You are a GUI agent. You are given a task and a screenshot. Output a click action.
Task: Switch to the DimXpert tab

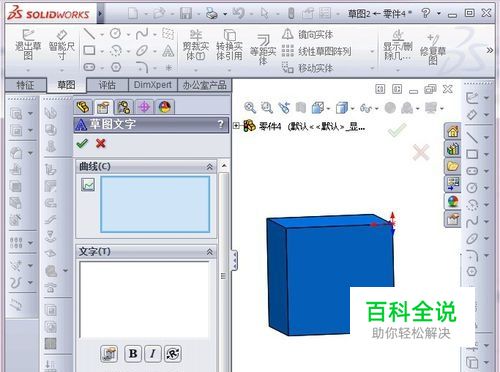[x=153, y=85]
